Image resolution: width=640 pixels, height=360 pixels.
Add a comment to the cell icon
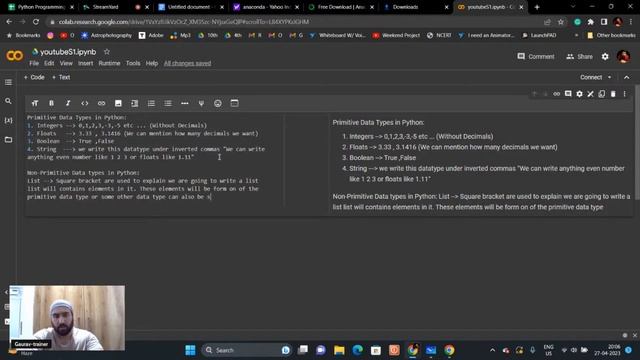[568, 94]
